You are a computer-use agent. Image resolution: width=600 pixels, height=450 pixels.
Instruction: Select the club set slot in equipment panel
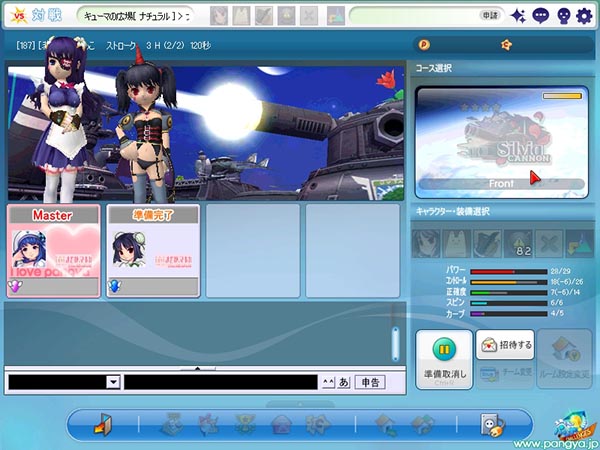pyautogui.click(x=487, y=243)
